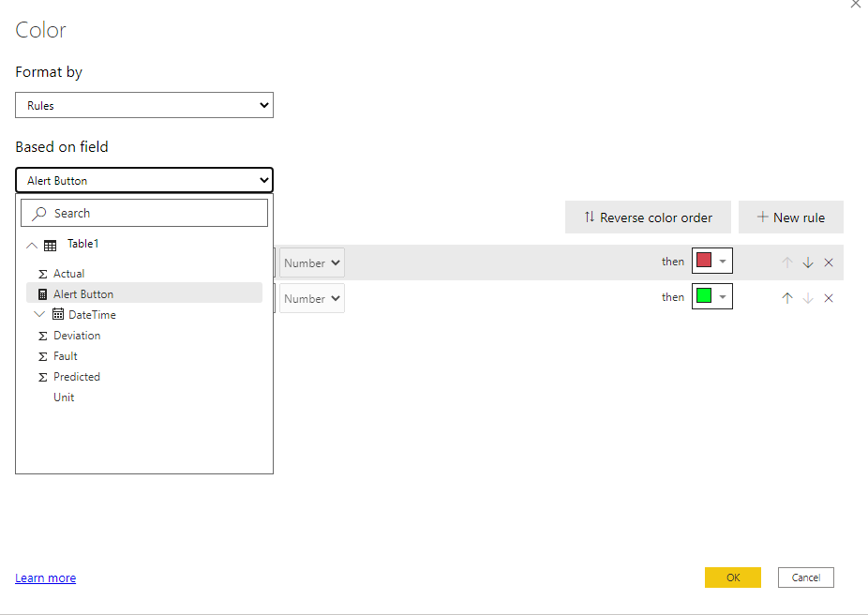Click the sigma icon beside Deviation
This screenshot has width=868, height=615.
(42, 336)
